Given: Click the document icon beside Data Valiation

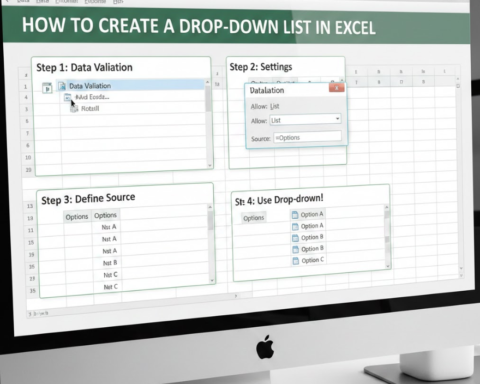Looking at the screenshot, I should coord(62,86).
